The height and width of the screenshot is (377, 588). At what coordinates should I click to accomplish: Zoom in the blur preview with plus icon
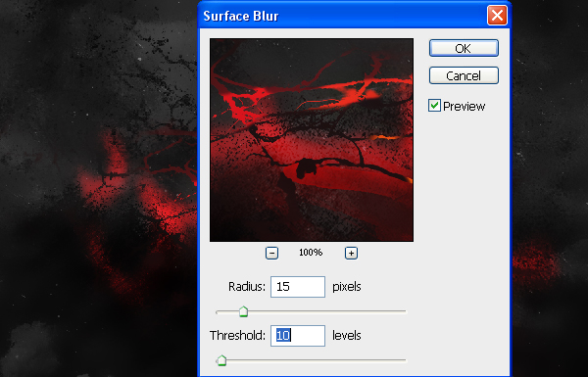[x=351, y=253]
